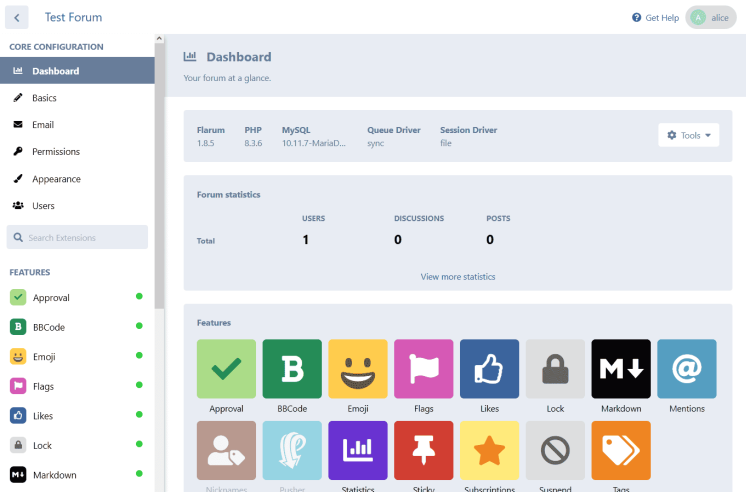Click the Queue Driver value sync
746x492 pixels.
pos(375,143)
